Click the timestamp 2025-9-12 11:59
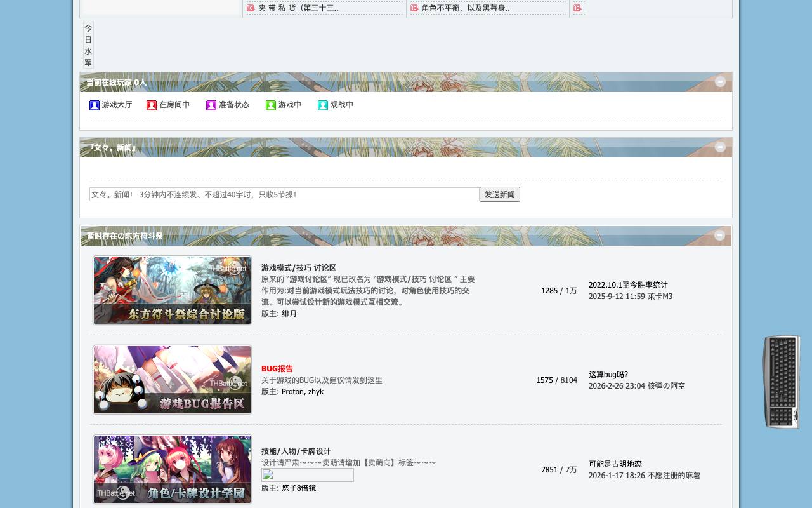812x508 pixels. (617, 297)
